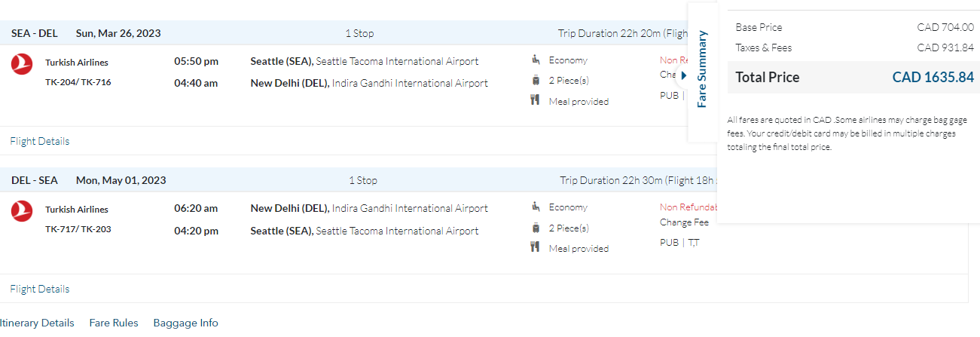
Task: Click the meal icon for return flight
Action: [535, 247]
